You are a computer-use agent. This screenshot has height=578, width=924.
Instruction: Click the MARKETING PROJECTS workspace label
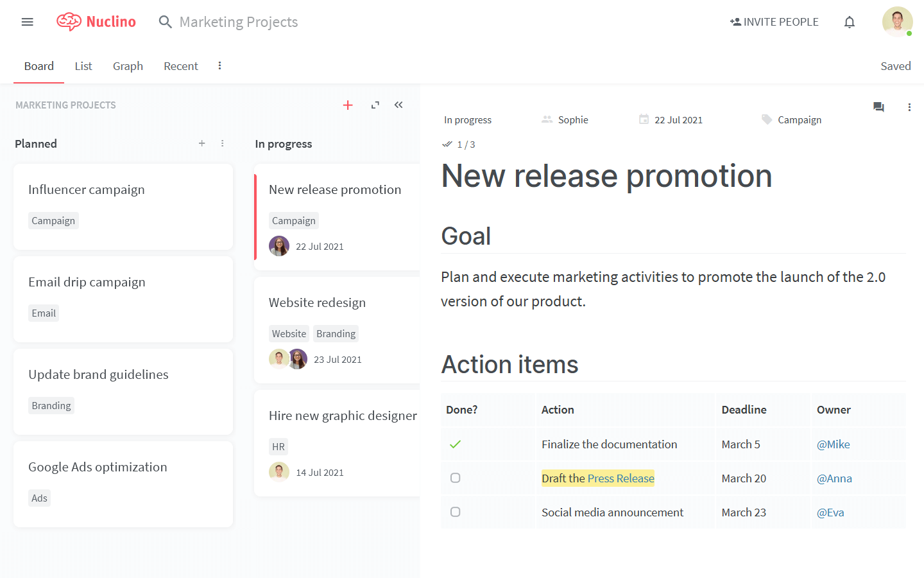65,105
